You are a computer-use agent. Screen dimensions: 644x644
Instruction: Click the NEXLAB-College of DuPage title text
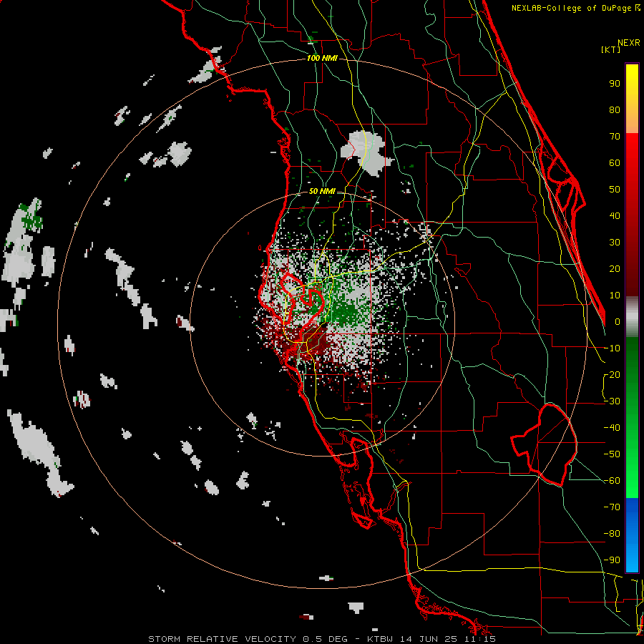pos(575,8)
